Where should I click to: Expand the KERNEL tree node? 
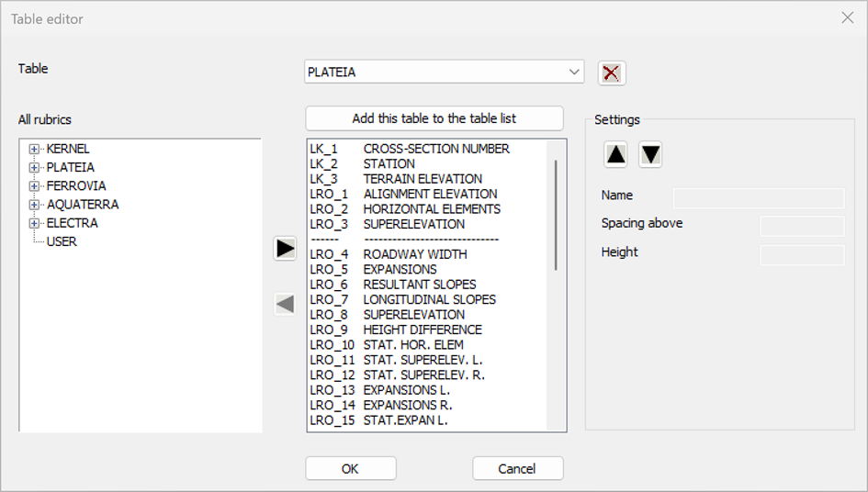point(34,149)
